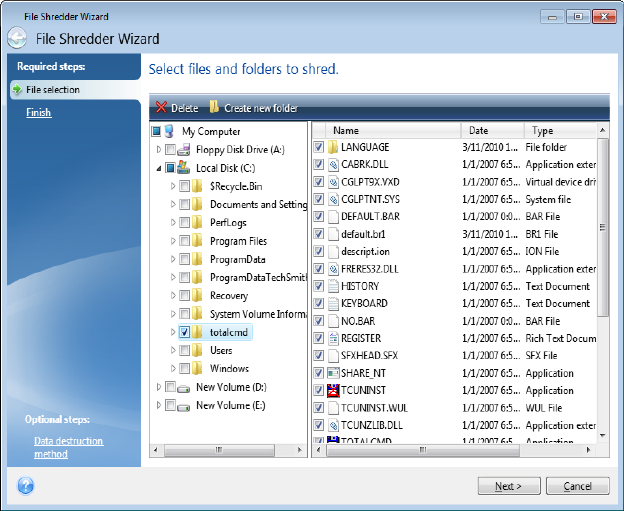The height and width of the screenshot is (511, 624).
Task: Click the red Delete X icon
Action: point(161,107)
